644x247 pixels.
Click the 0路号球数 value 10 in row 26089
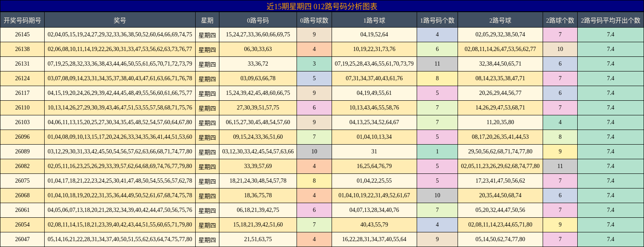[314, 152]
